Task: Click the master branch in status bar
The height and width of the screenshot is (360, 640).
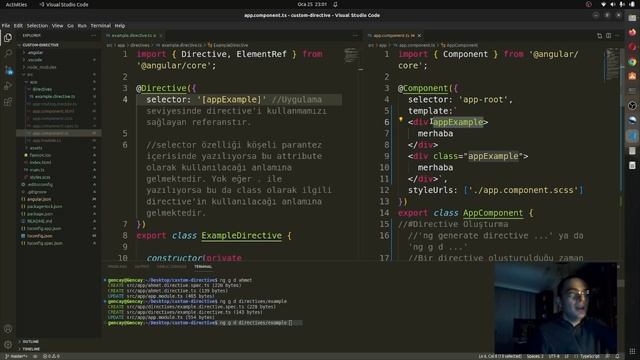Action: pos(16,356)
